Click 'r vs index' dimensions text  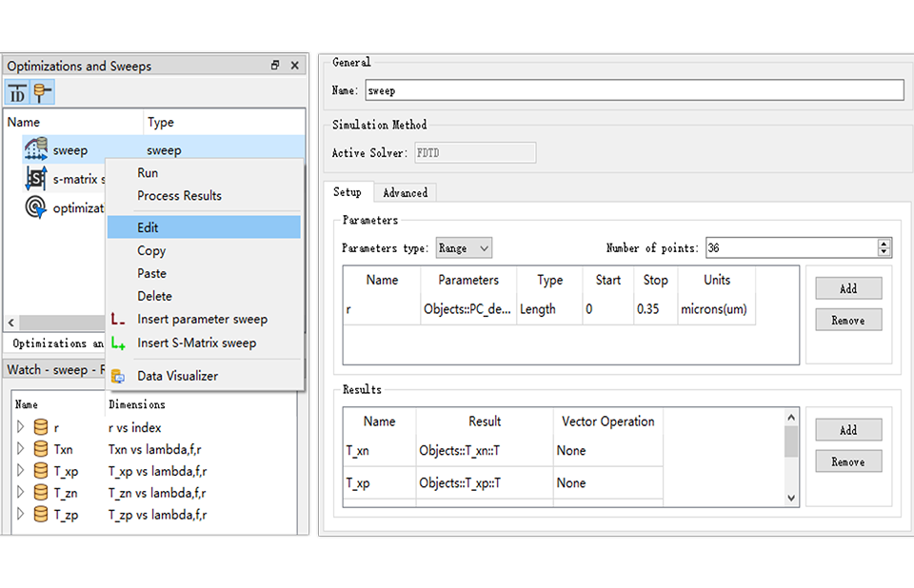[x=134, y=428]
